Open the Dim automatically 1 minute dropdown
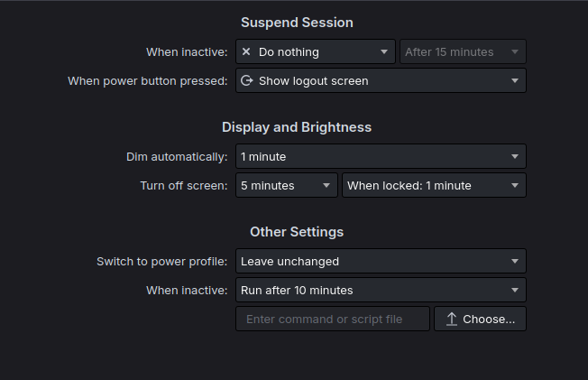This screenshot has width=588, height=380. (380, 157)
